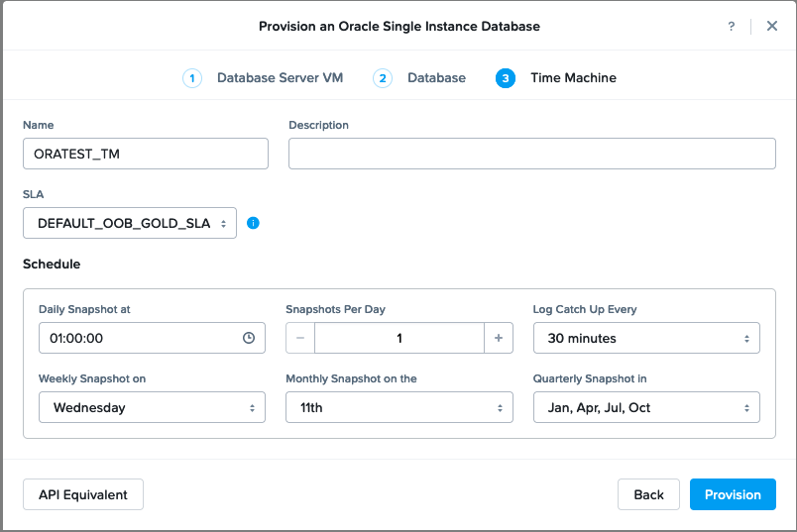Click into the Description input field
Image resolution: width=797 pixels, height=532 pixels.
click(x=531, y=154)
